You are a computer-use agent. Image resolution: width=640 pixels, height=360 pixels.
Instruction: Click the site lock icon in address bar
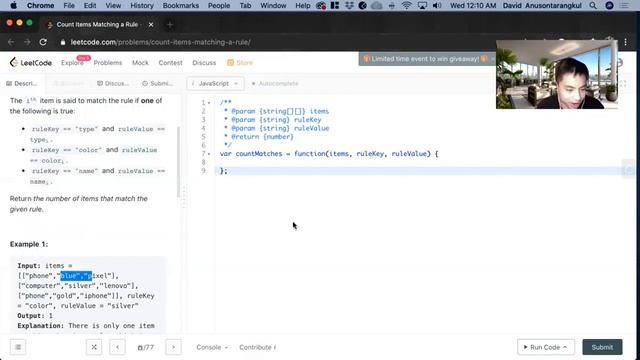[x=62, y=42]
